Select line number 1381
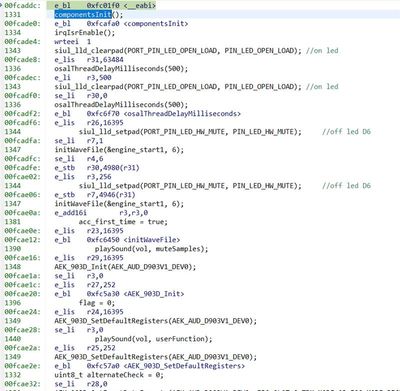This screenshot has height=391, width=400. click(x=13, y=222)
